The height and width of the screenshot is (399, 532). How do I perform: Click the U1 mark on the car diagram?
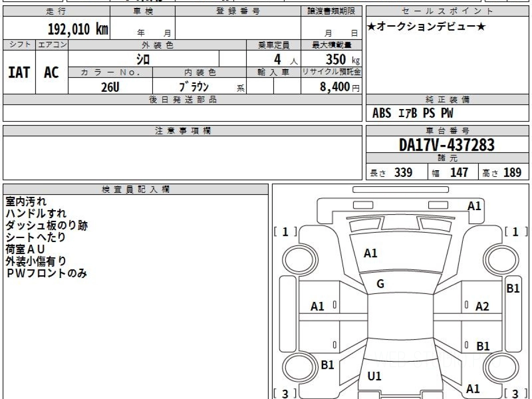pos(375,376)
